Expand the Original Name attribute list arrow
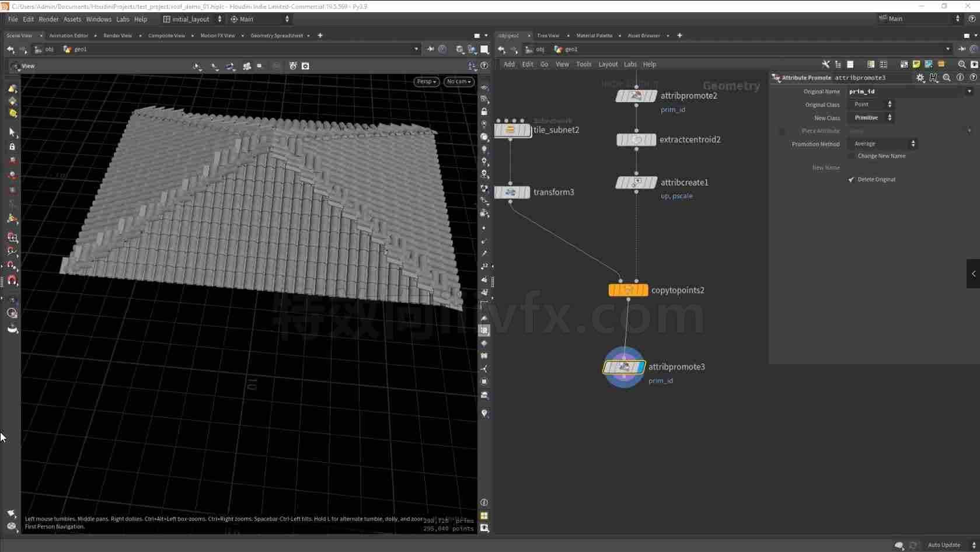This screenshot has height=552, width=980. click(x=969, y=92)
